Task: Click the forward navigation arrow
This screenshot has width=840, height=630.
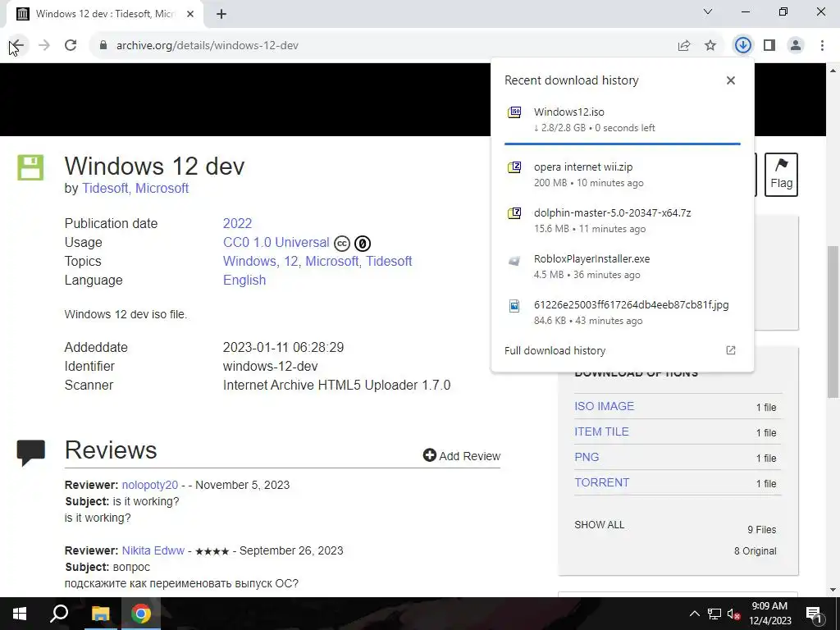Action: tap(44, 46)
